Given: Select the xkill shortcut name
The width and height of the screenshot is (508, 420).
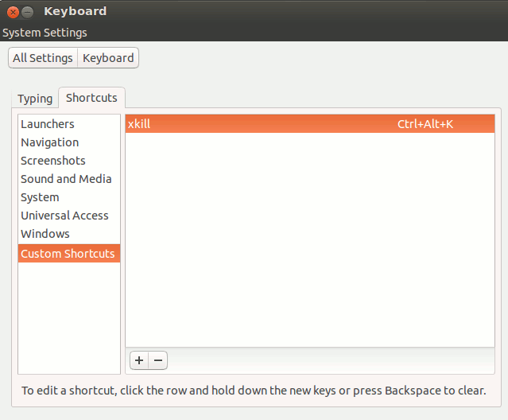Looking at the screenshot, I should 139,124.
